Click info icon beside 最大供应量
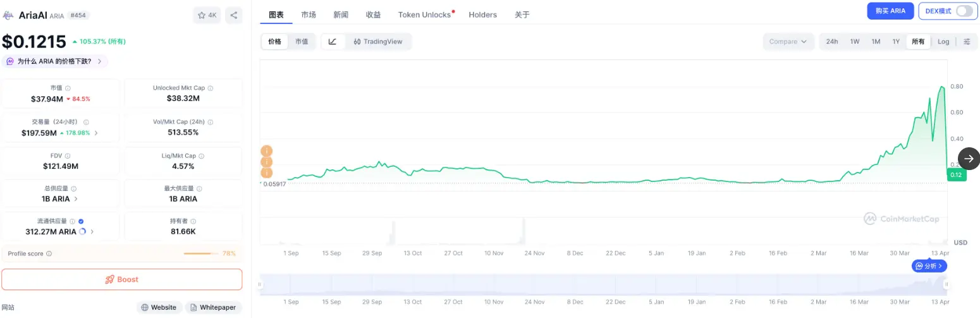This screenshot has height=318, width=980. tap(200, 188)
